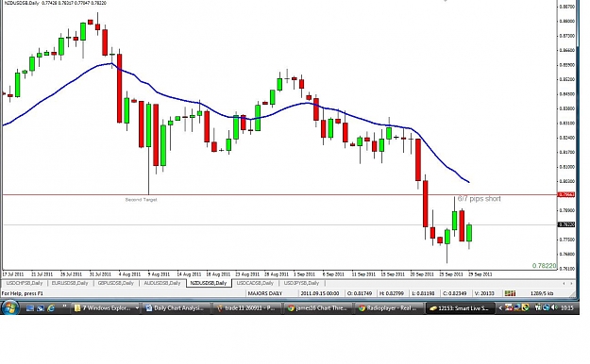The height and width of the screenshot is (364, 590).
Task: Switch to Radioplayer Chrome window
Action: [x=389, y=308]
